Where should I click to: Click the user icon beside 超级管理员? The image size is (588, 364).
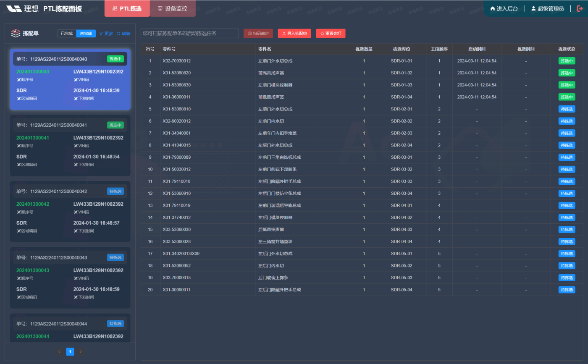point(533,8)
